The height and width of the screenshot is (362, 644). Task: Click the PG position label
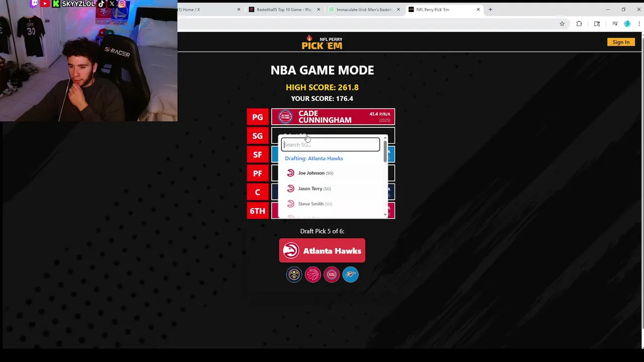pos(258,117)
